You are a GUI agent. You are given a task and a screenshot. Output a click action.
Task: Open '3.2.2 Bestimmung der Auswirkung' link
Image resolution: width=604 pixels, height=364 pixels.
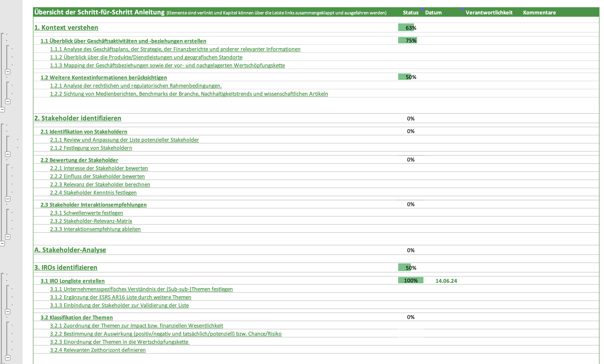[x=166, y=333]
